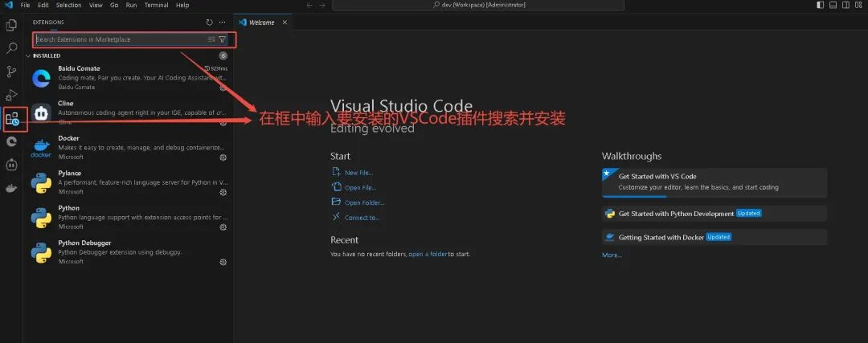Click the 'open a folder' link

click(428, 255)
